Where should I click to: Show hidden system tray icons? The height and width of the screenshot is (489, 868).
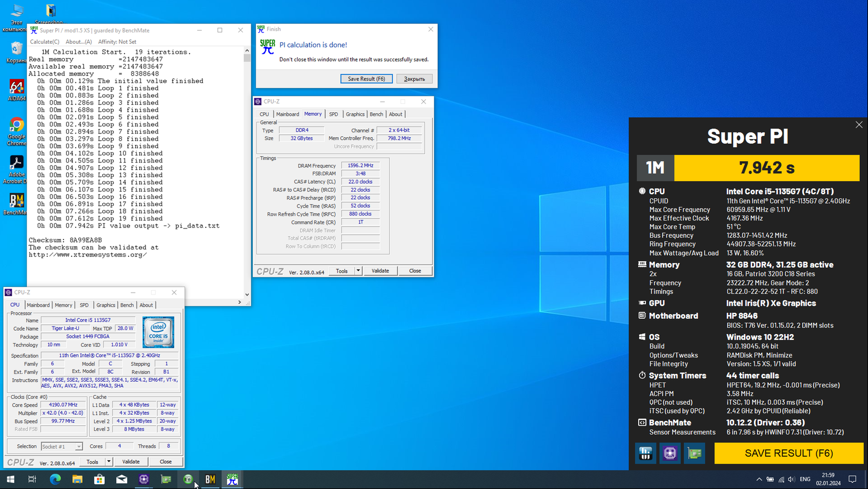(759, 479)
